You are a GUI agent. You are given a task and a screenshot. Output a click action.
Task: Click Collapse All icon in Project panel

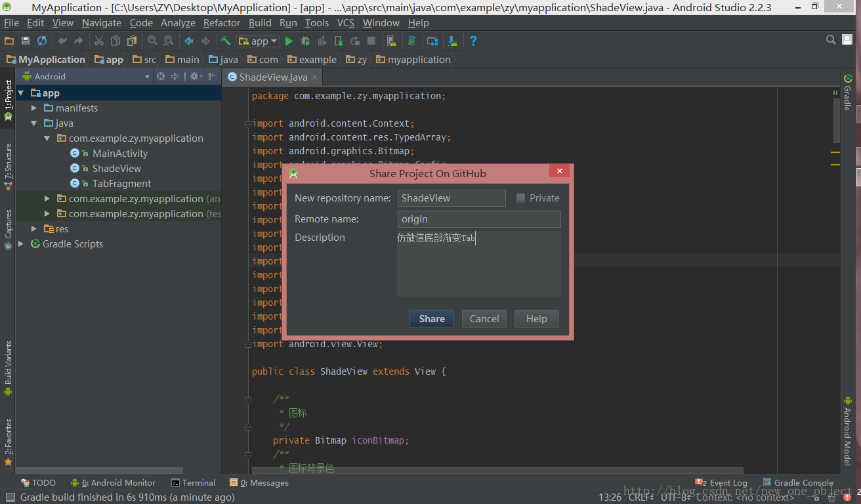click(x=175, y=76)
